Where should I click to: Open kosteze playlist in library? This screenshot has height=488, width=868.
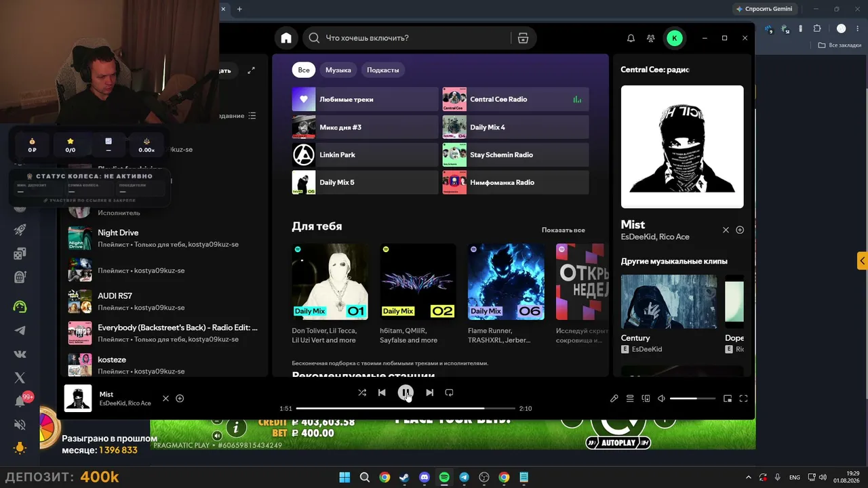pyautogui.click(x=163, y=365)
